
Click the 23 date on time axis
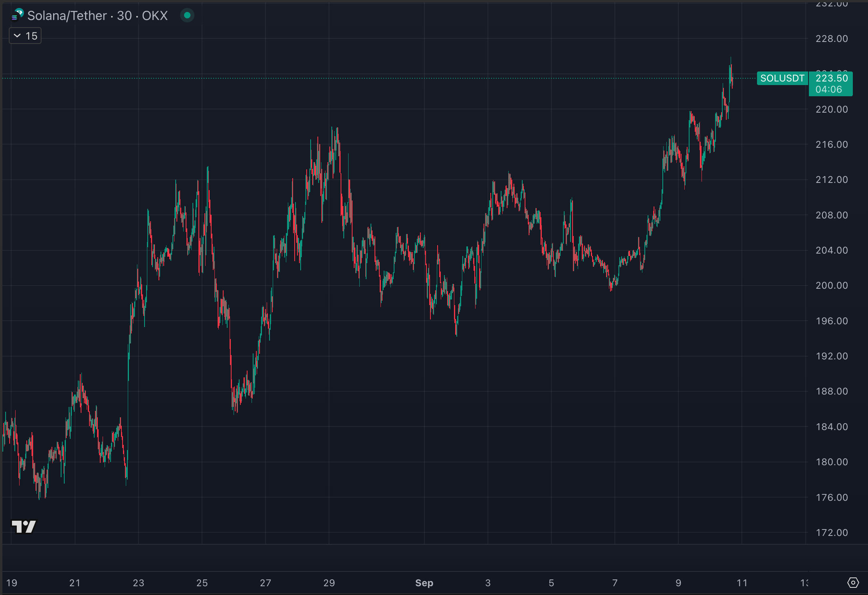coord(139,583)
